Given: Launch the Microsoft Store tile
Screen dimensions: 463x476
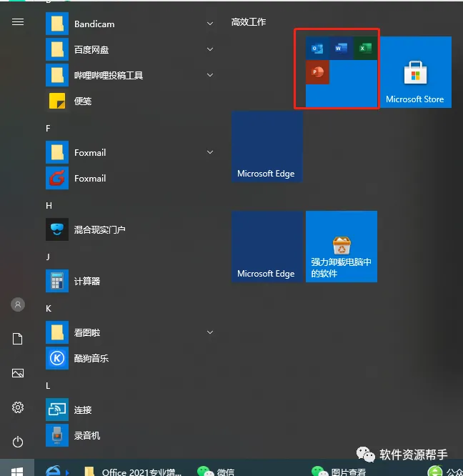Looking at the screenshot, I should [415, 72].
